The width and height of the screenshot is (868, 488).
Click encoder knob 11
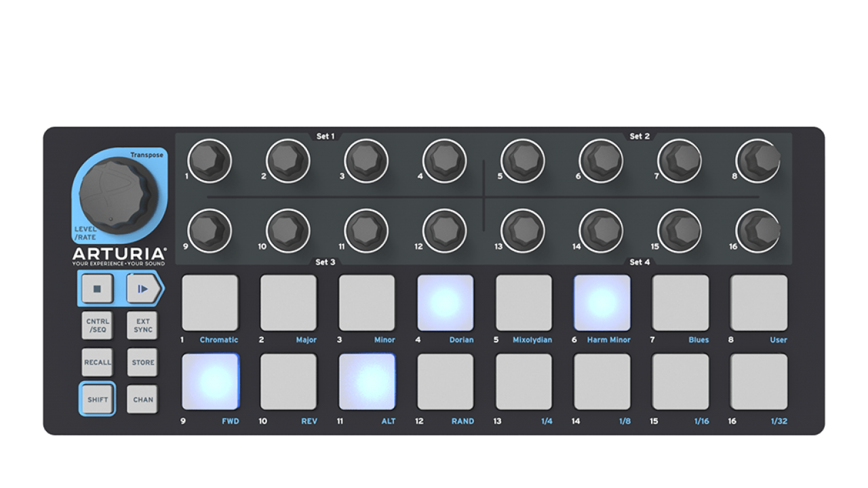366,230
